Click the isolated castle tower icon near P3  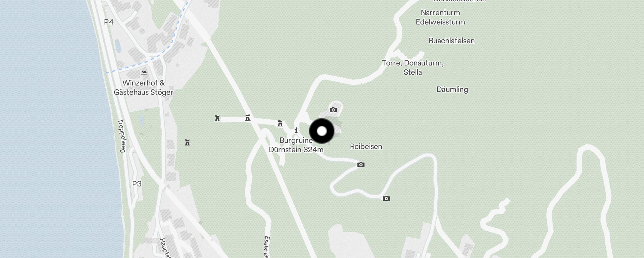click(x=187, y=142)
